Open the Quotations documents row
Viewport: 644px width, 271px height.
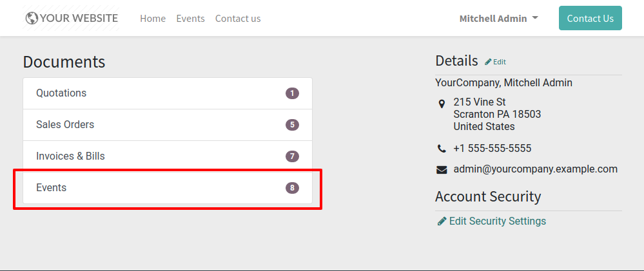pos(168,93)
